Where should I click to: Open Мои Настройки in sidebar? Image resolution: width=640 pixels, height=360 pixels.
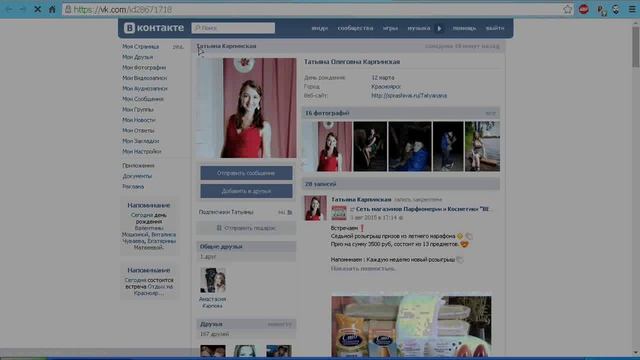click(x=142, y=151)
